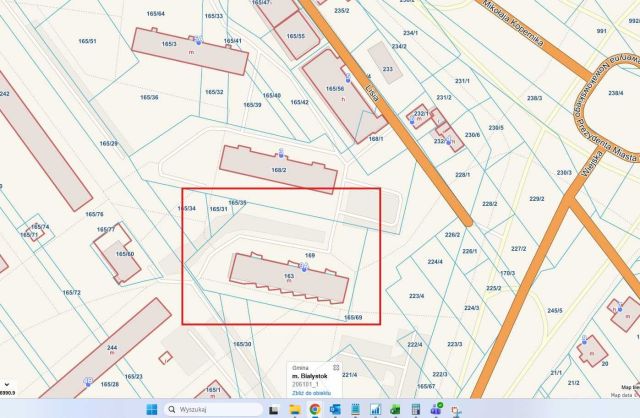
Task: Open the bar chart app in taskbar
Action: (x=376, y=409)
